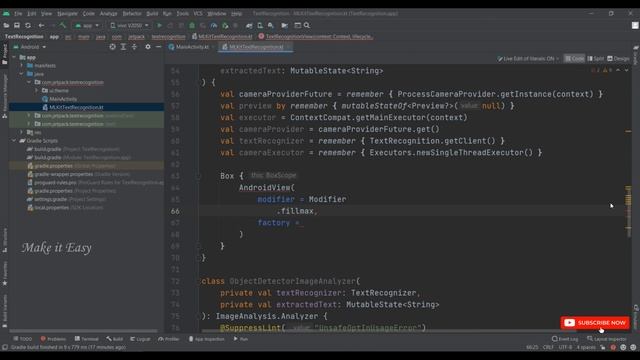Screen dimensions: 640x360
Task: Open the Refactor menu
Action: pos(132,13)
